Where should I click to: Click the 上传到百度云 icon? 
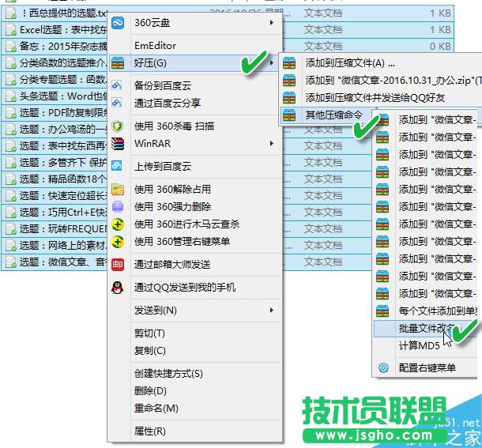(117, 166)
